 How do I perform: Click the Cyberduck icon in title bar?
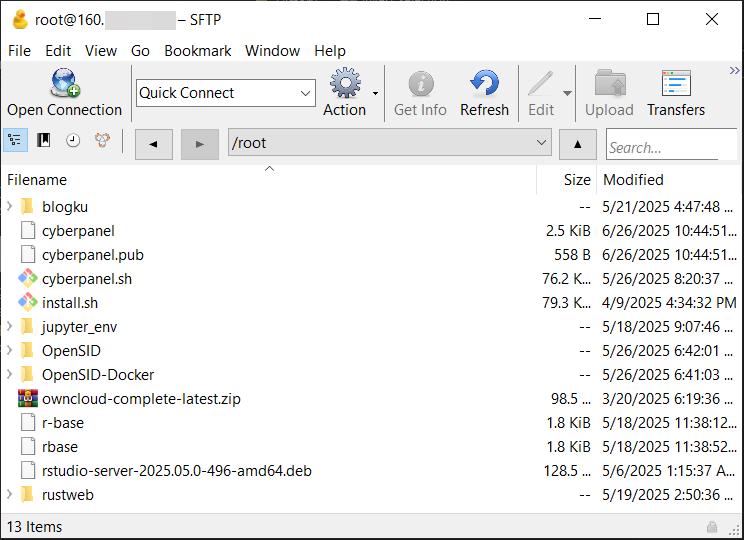click(x=19, y=20)
